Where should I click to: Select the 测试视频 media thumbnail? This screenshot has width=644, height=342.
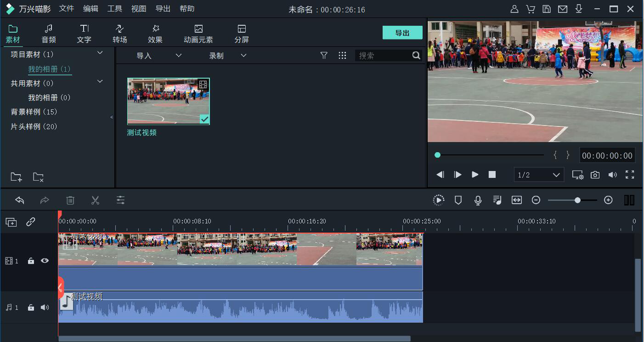(168, 101)
